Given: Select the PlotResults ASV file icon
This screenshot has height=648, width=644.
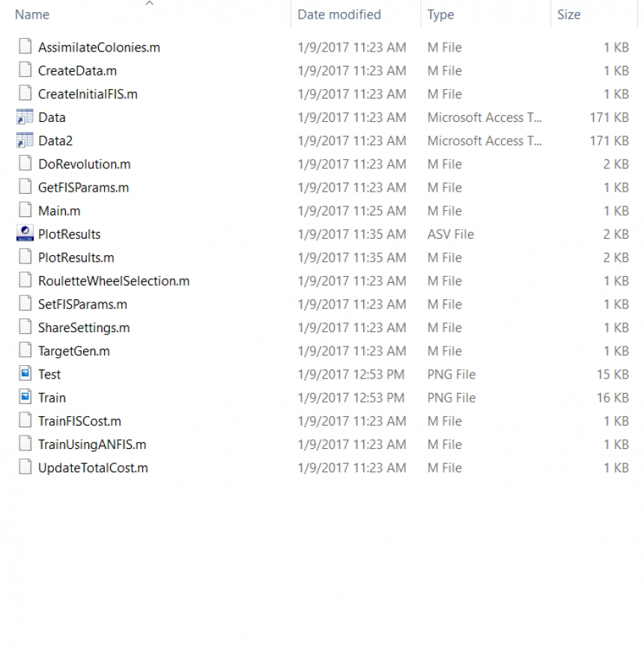Looking at the screenshot, I should coord(25,233).
